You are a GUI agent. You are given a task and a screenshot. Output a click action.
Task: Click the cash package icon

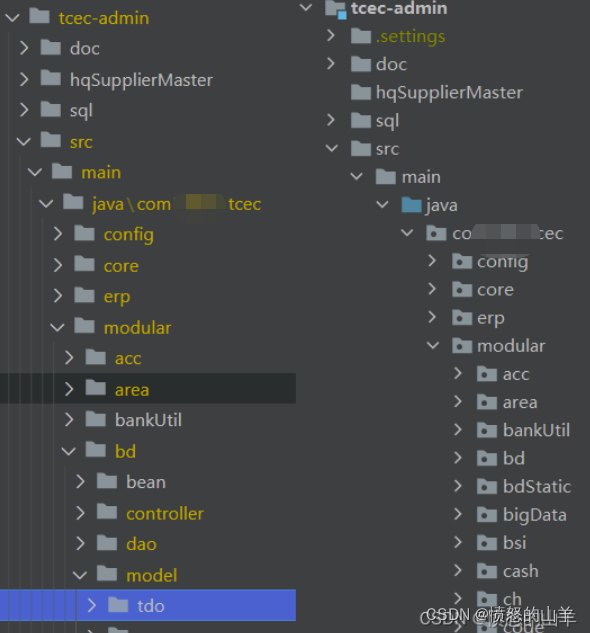(x=487, y=571)
